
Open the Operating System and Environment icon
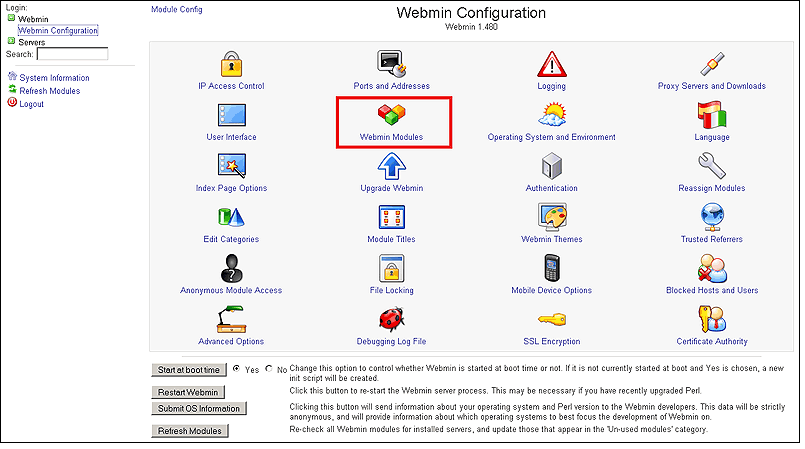click(x=552, y=114)
